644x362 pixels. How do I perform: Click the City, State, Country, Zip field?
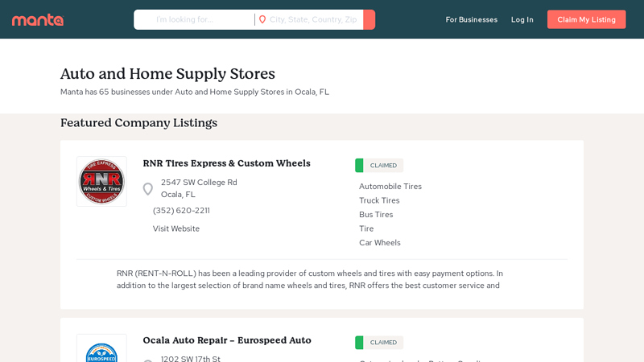coord(313,19)
